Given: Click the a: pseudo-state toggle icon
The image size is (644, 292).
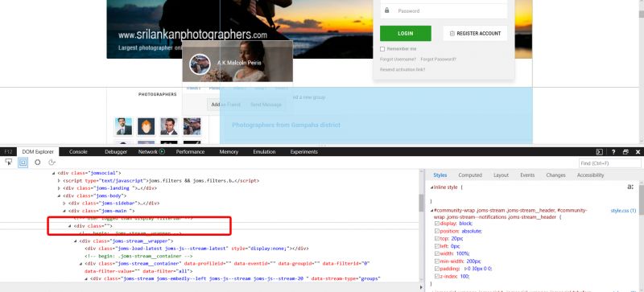Looking at the screenshot, I should 630,187.
